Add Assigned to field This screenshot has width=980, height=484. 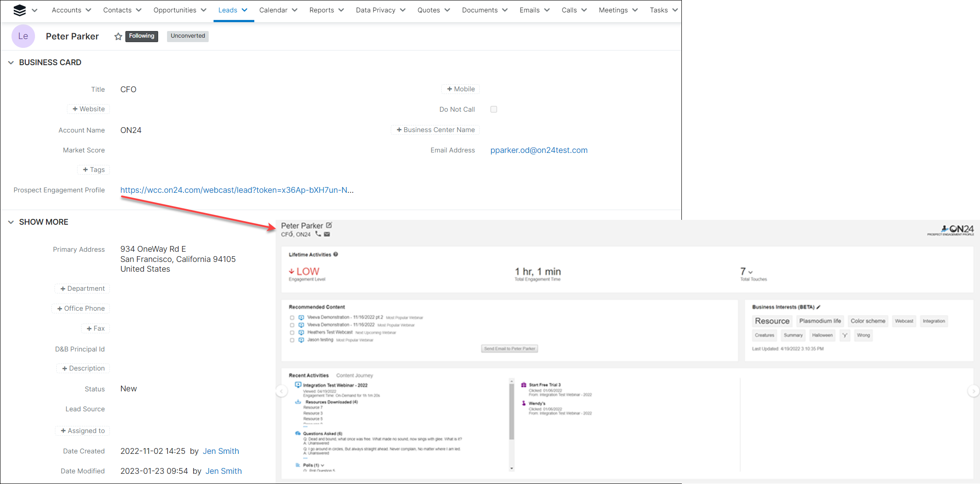(x=82, y=431)
